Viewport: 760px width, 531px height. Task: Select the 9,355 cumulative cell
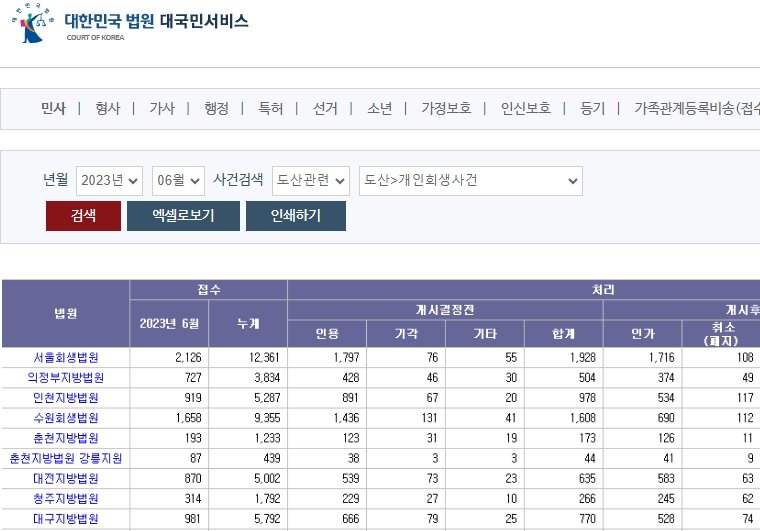click(x=248, y=418)
